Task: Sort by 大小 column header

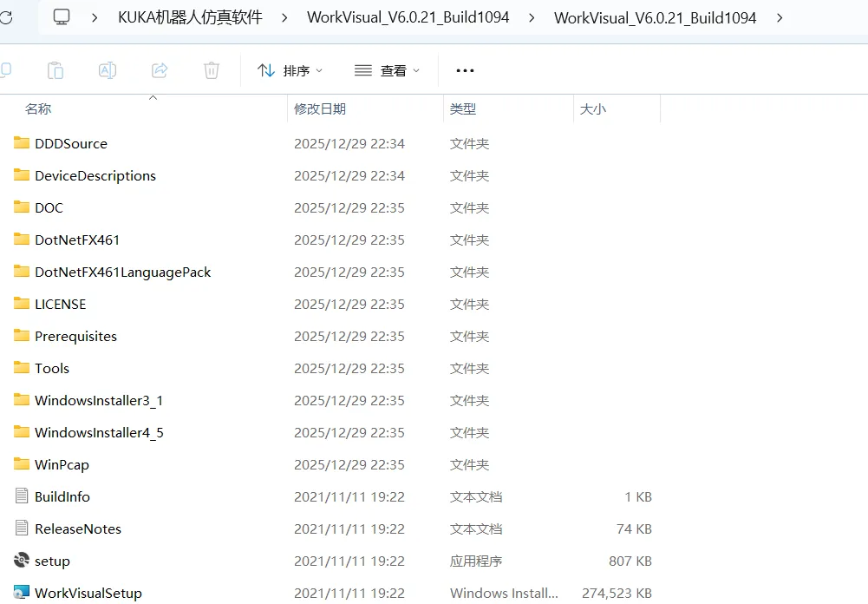Action: point(593,109)
